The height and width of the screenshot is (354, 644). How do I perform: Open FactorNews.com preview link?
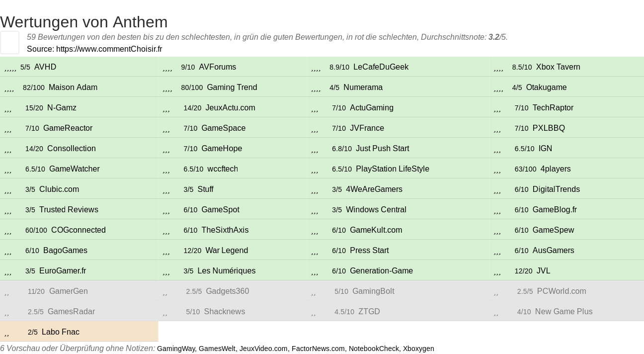pos(318,349)
